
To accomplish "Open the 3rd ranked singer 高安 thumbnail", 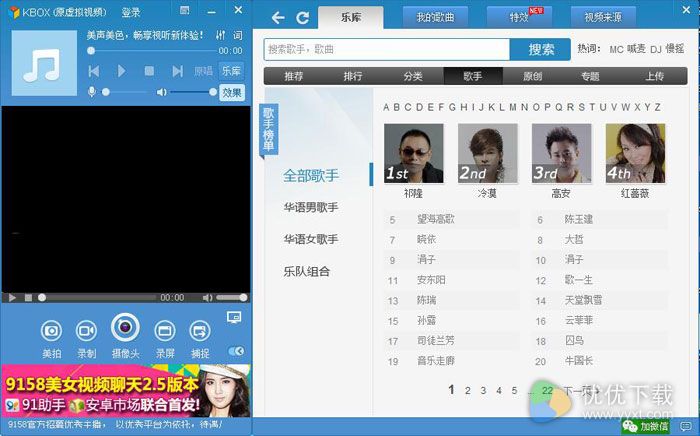I will (562, 153).
